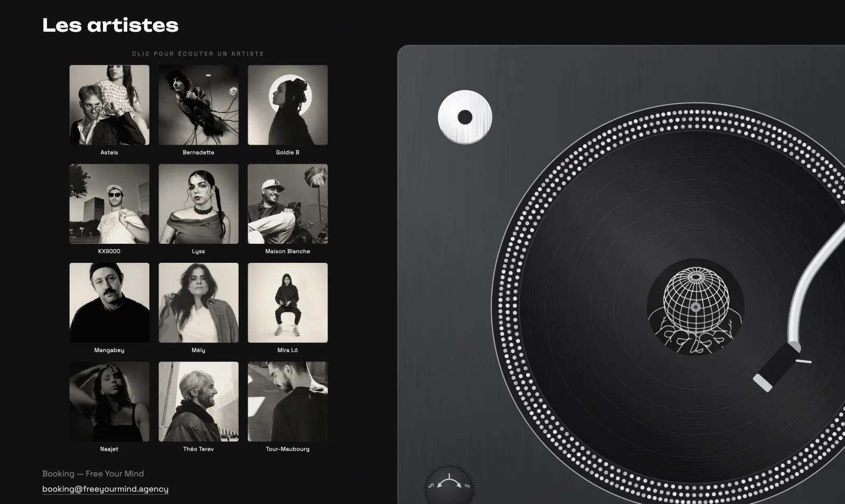Email booking@freeyourmind.agency link
Image resolution: width=845 pixels, height=504 pixels.
105,489
